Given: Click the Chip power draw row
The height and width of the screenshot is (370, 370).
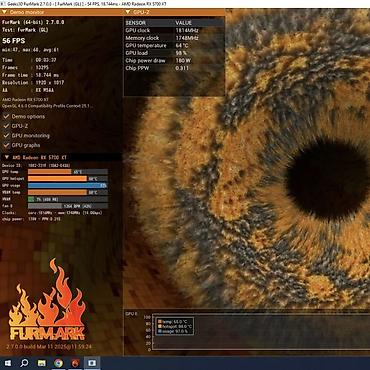Looking at the screenshot, I should tap(174, 61).
